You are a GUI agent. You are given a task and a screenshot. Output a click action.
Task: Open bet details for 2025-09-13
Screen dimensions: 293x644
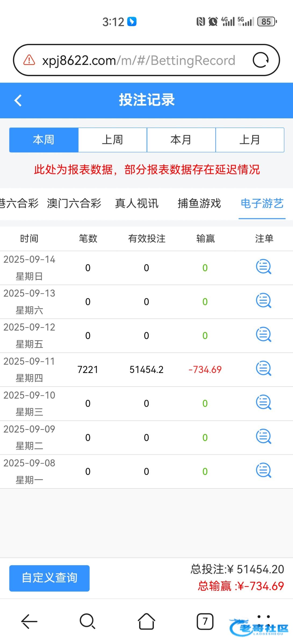pos(263,301)
